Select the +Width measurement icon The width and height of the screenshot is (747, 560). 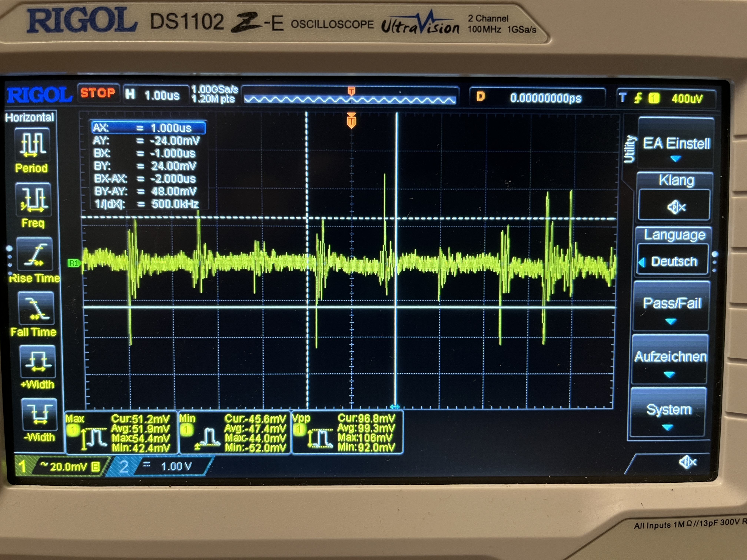pos(37,361)
